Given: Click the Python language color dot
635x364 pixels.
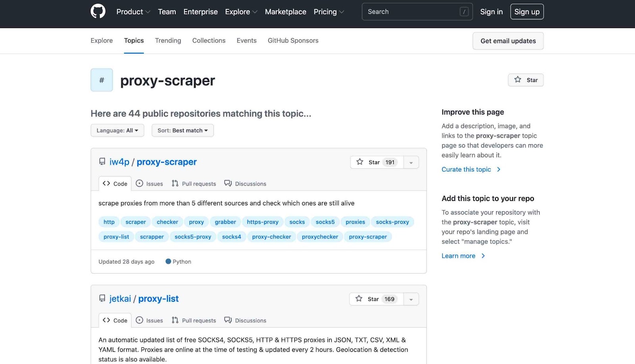Looking at the screenshot, I should [168, 261].
